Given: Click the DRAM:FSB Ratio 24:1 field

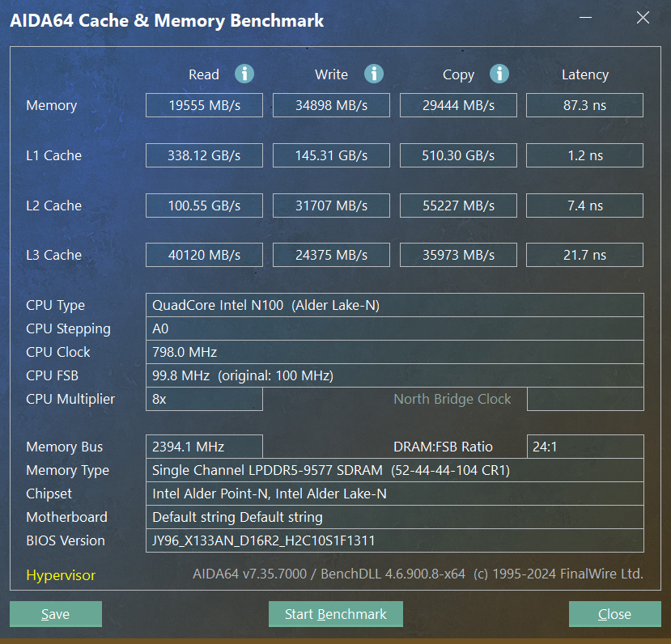Looking at the screenshot, I should (585, 447).
